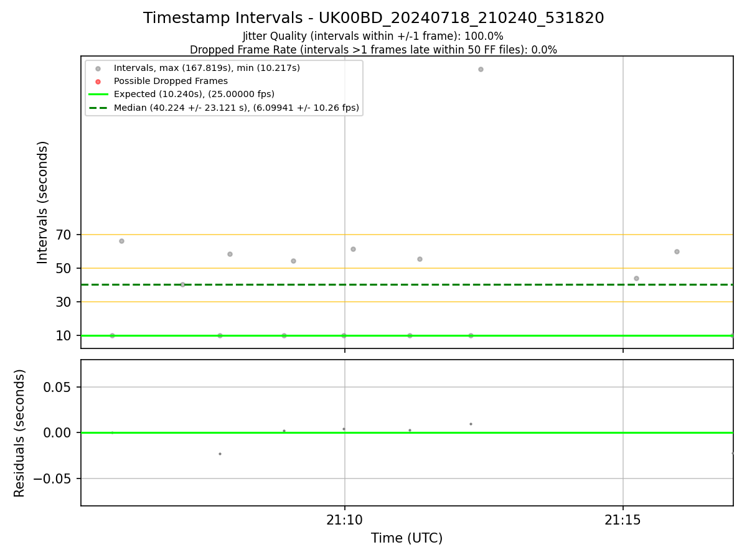Click legend entry 'Possible Dropped Frames'

pyautogui.click(x=171, y=81)
